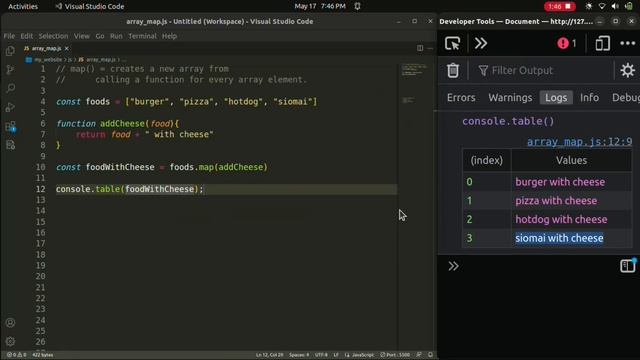This screenshot has height=360, width=640.
Task: Click line 12 console.table(foodWithCheese) code
Action: pyautogui.click(x=129, y=189)
